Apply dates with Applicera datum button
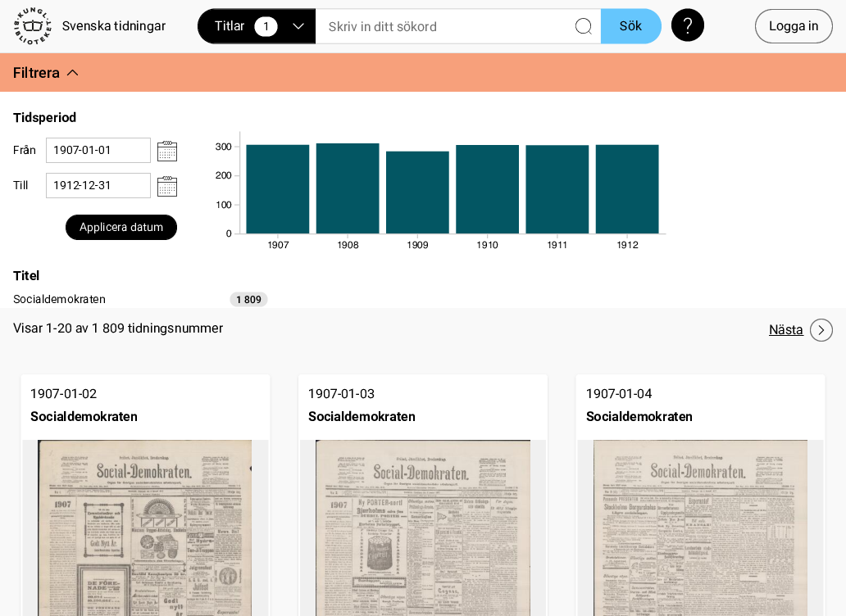Image resolution: width=846 pixels, height=616 pixels. click(x=121, y=228)
